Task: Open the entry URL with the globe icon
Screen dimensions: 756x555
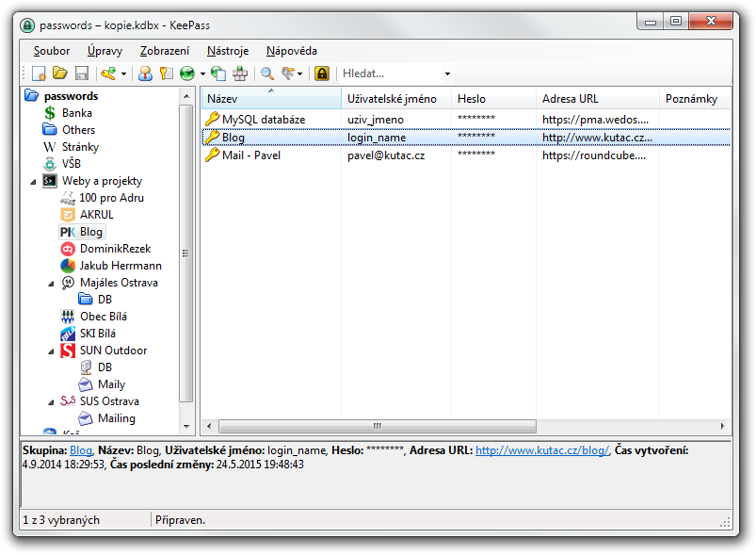Action: (187, 73)
